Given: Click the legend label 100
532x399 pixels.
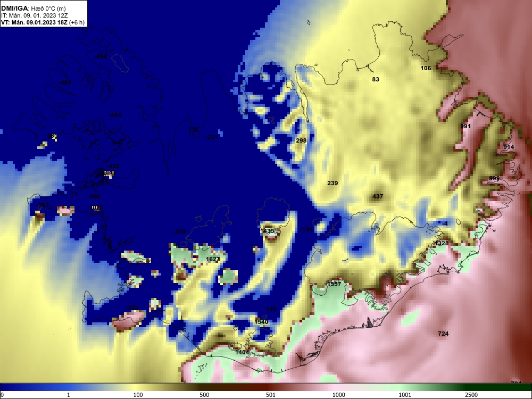Looking at the screenshot, I should pos(138,395).
